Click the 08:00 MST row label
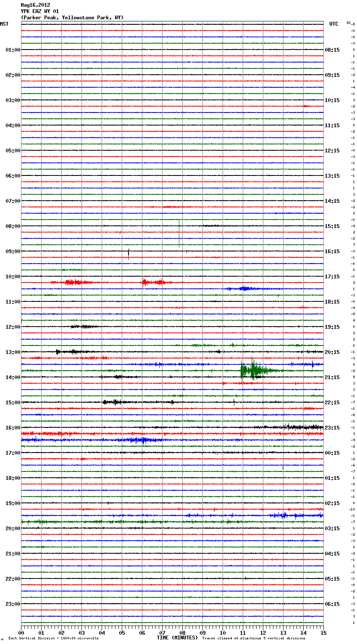Viewport: 357px width, 644px height. pos(13,226)
